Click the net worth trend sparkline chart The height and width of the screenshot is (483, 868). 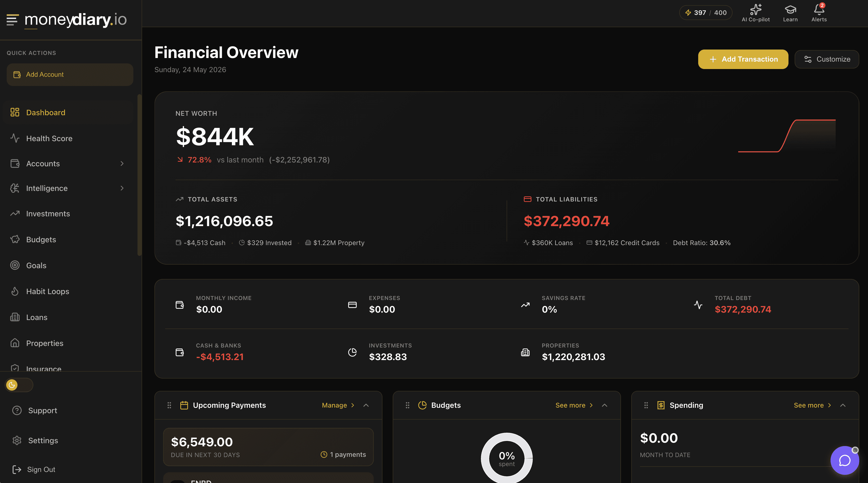click(x=787, y=136)
